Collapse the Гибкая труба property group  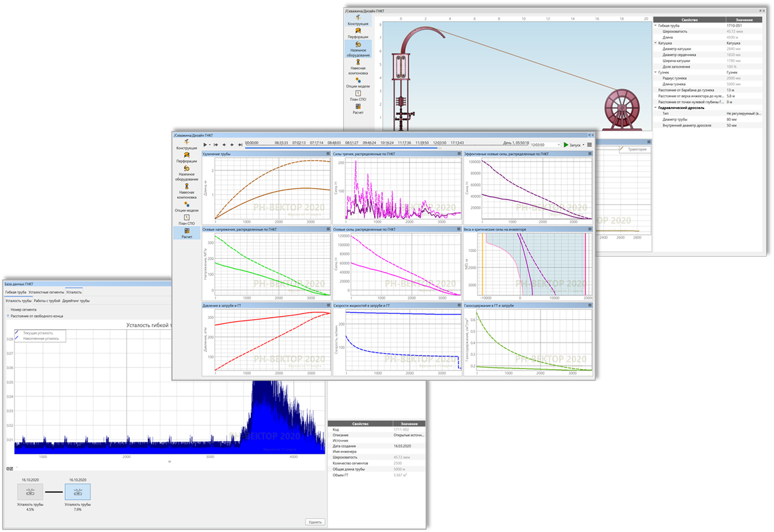tap(656, 26)
